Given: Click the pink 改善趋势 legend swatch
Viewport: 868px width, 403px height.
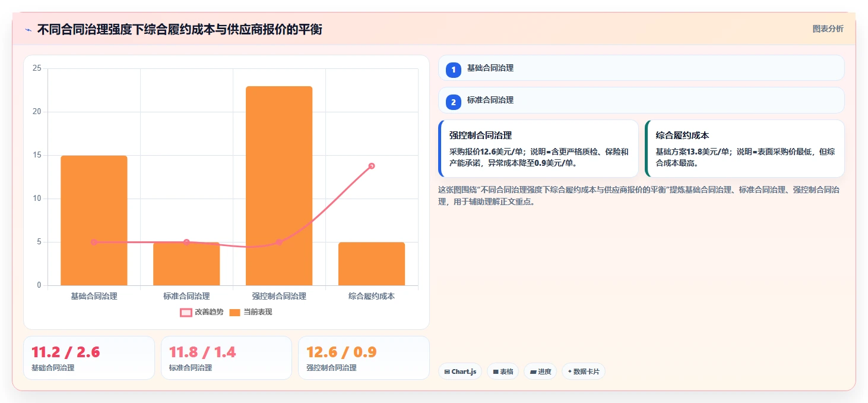Looking at the screenshot, I should tap(186, 312).
